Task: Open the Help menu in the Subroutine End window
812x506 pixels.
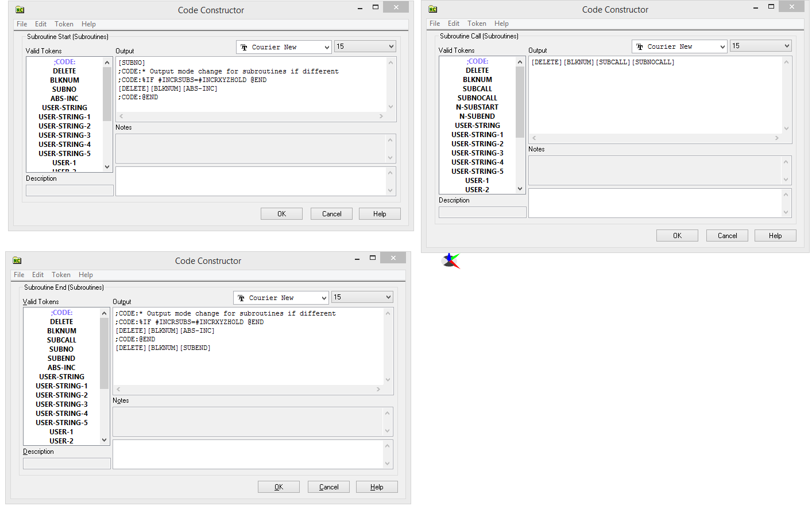Action: 86,275
